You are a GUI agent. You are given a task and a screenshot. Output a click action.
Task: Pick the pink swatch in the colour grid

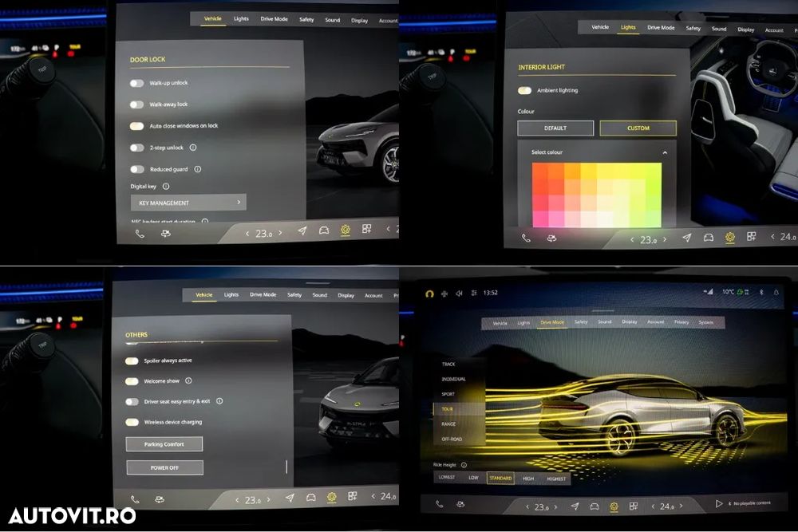[x=540, y=219]
